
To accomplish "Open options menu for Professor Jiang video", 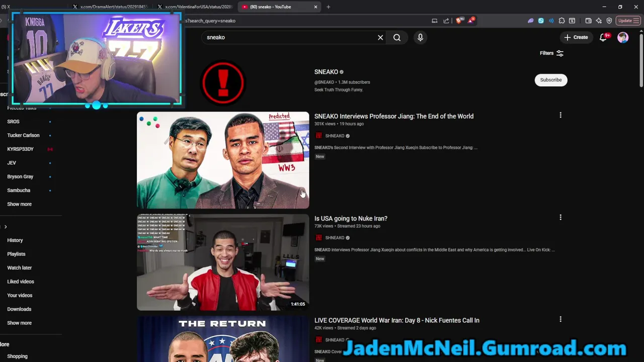I will pyautogui.click(x=560, y=115).
